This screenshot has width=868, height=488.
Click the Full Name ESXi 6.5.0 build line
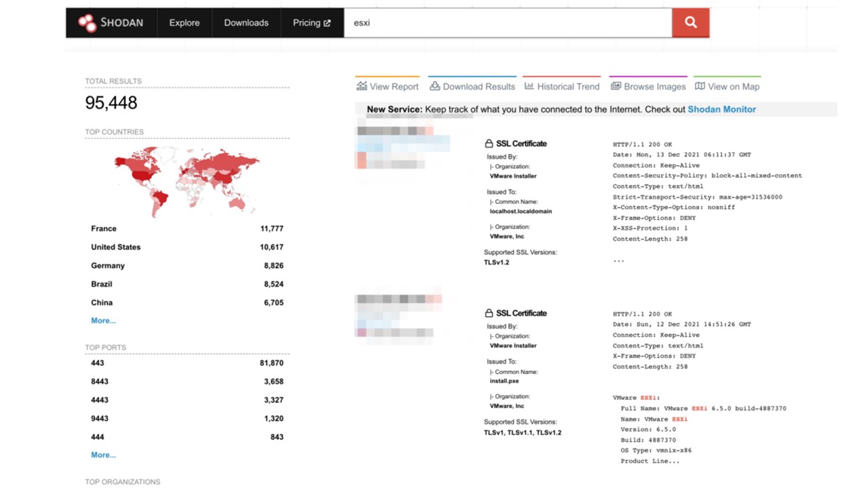point(703,409)
